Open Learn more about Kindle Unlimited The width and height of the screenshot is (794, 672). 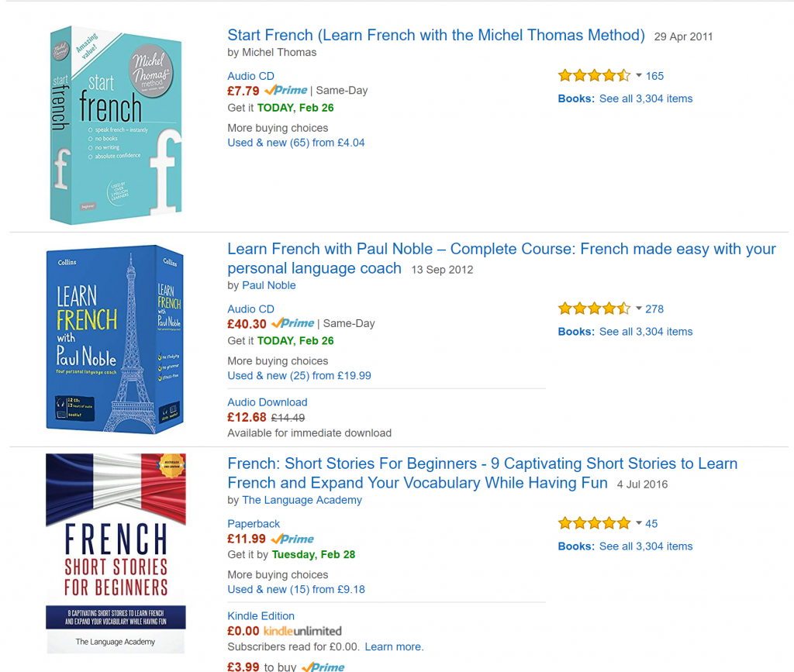(x=394, y=646)
